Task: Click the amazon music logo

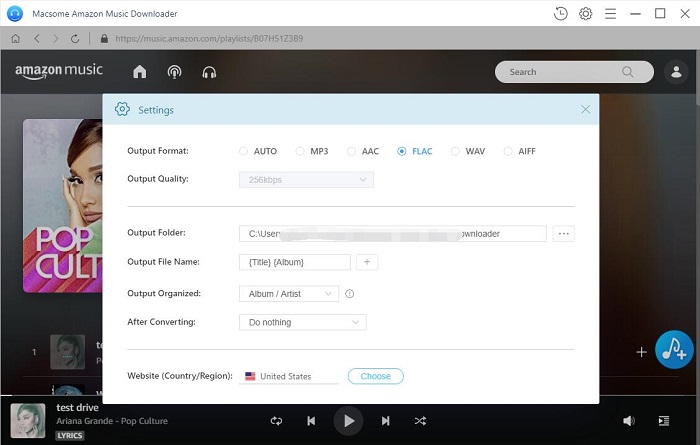Action: pyautogui.click(x=58, y=71)
